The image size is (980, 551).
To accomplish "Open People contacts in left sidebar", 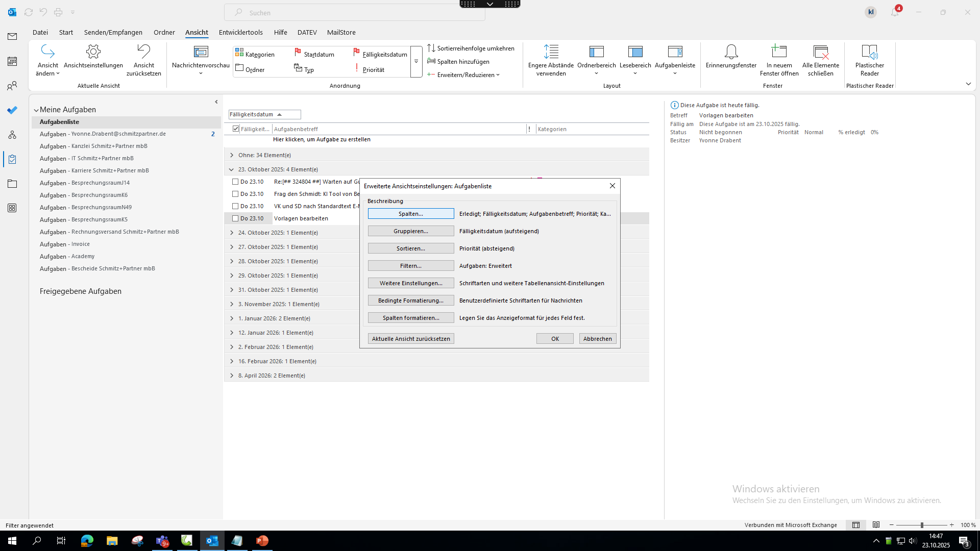I will 12,86.
